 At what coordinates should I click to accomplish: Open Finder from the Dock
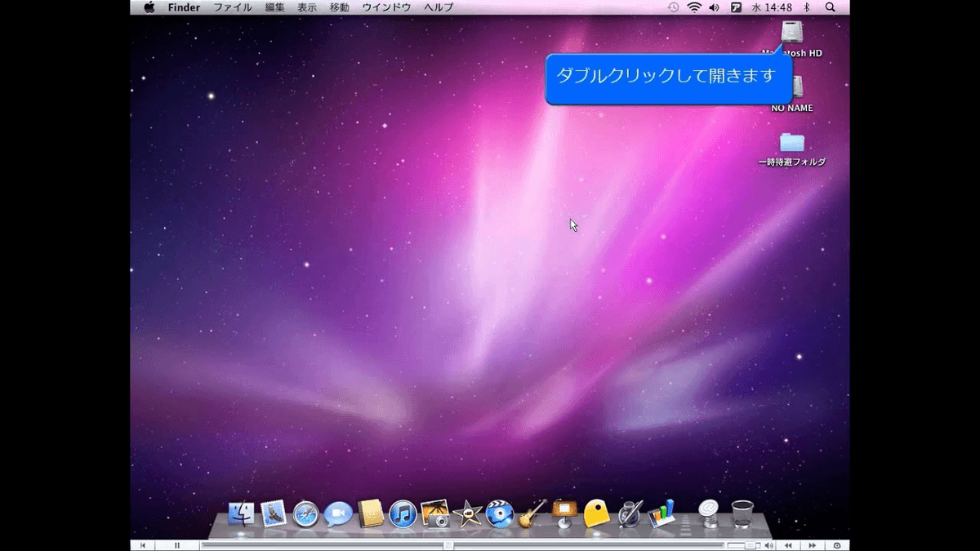[241, 513]
